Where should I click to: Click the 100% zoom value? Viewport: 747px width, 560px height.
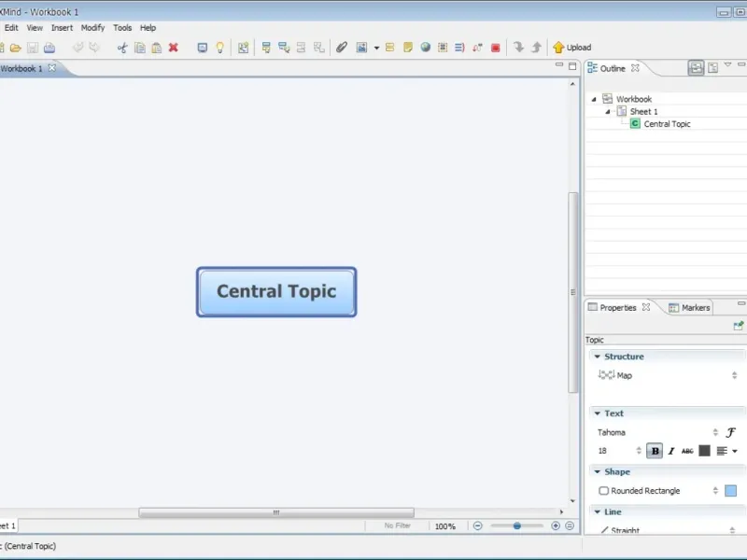[x=445, y=526]
